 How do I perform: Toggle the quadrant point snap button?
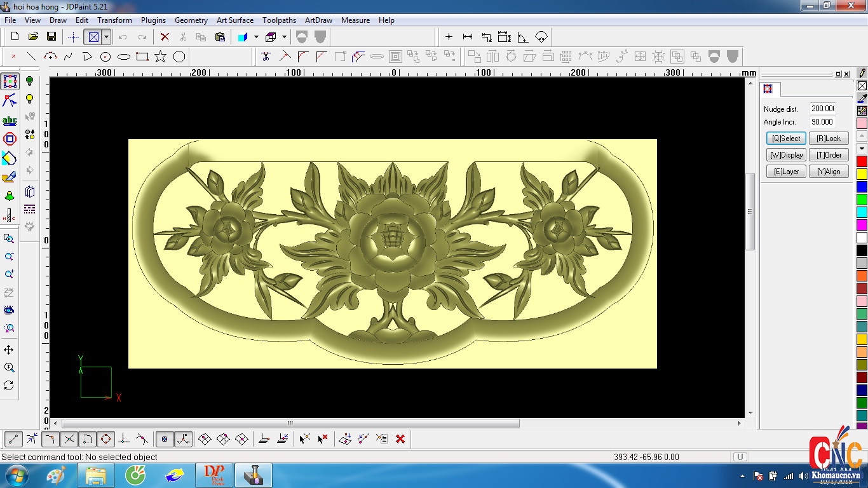tap(106, 438)
